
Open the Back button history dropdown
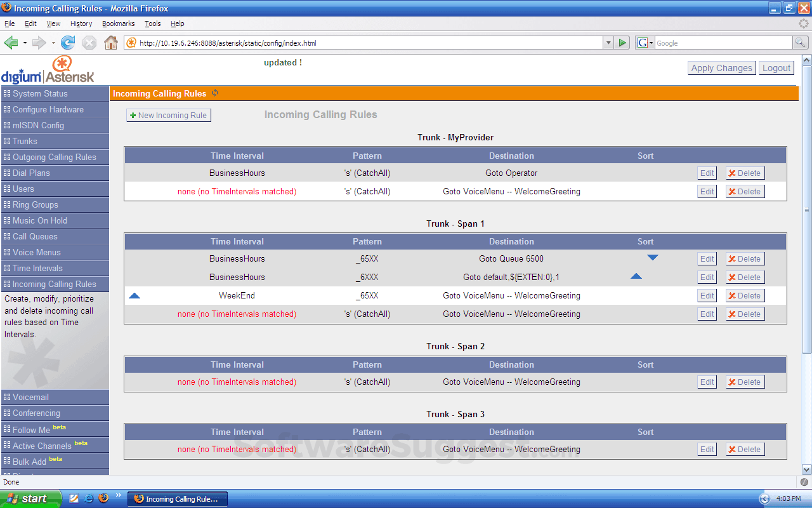pyautogui.click(x=23, y=43)
